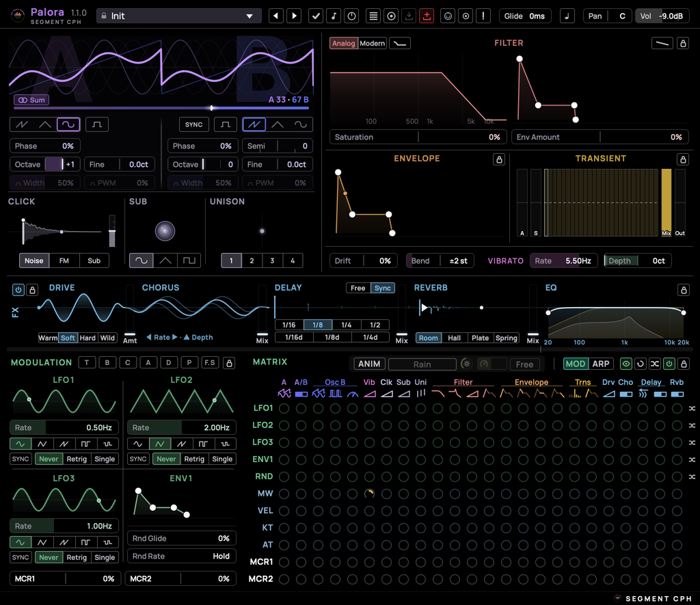Viewport: 700px width, 605px height.
Task: Randomize LFO1 matrix row shuffle icon
Action: (x=692, y=408)
